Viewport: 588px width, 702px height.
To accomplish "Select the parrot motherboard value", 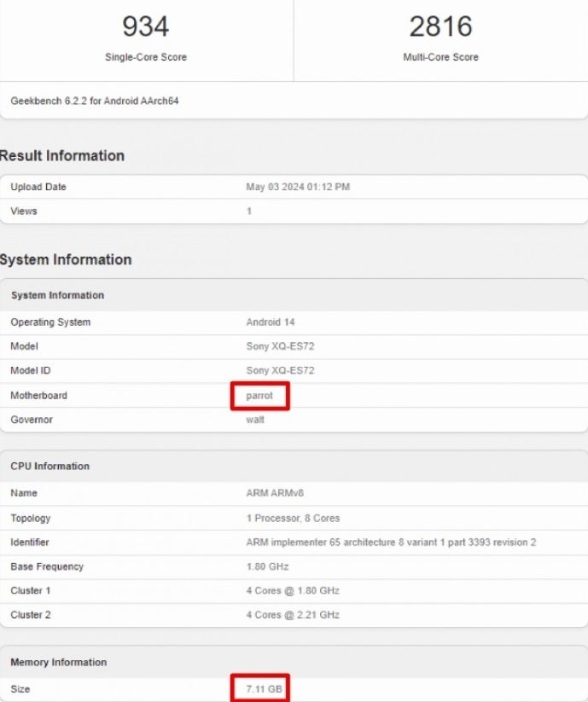I will tap(259, 396).
